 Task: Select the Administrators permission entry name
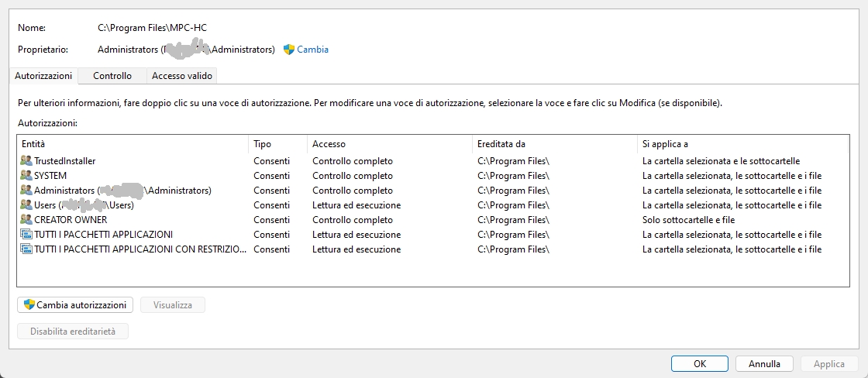point(123,191)
